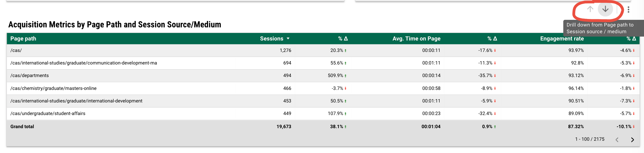Open the three-dot chart options menu

pyautogui.click(x=628, y=10)
